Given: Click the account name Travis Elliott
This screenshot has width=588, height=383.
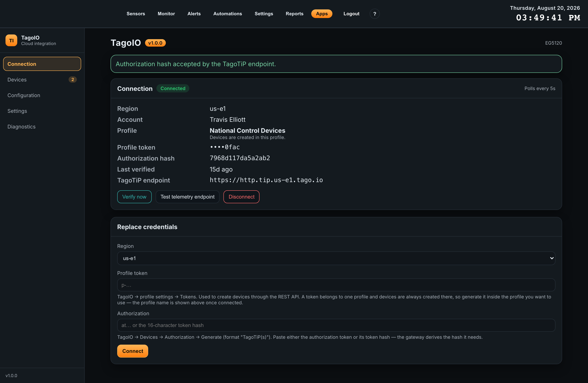Looking at the screenshot, I should [x=228, y=120].
